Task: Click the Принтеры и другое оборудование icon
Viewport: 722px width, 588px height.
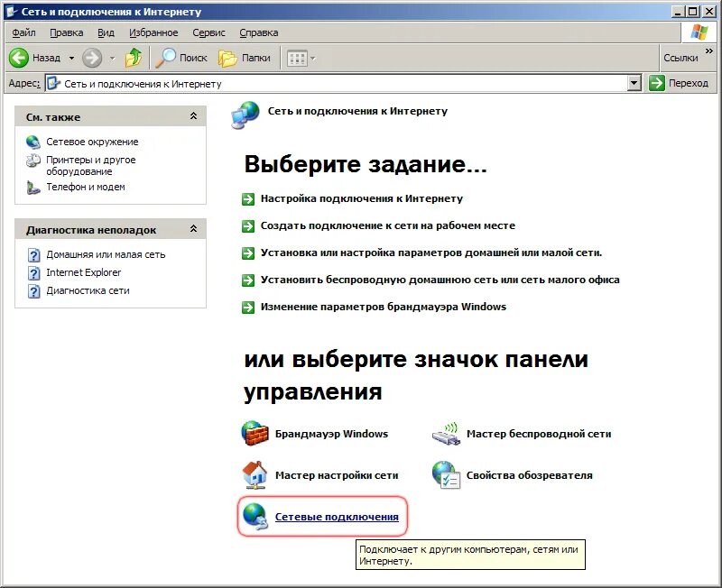Action: (x=33, y=161)
